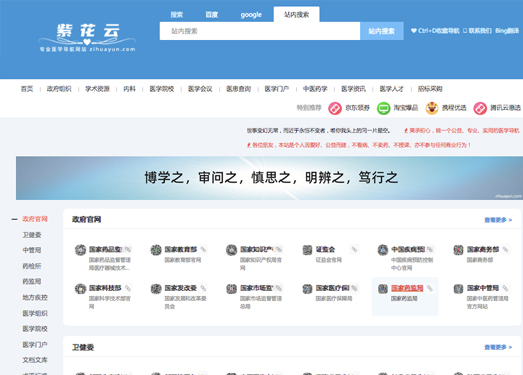Collapse the 政府官网 sidebar category

tap(14, 219)
